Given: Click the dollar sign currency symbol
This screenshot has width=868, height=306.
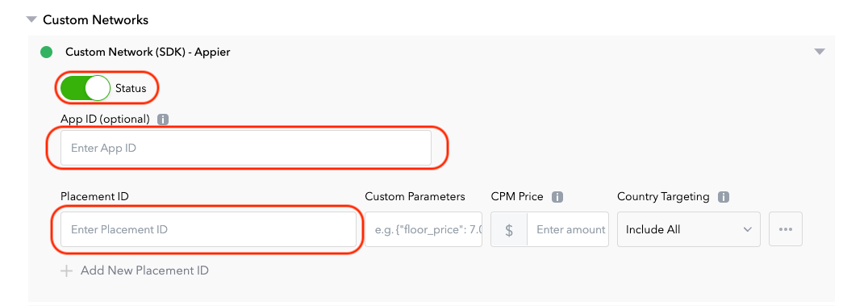Looking at the screenshot, I should pyautogui.click(x=509, y=229).
